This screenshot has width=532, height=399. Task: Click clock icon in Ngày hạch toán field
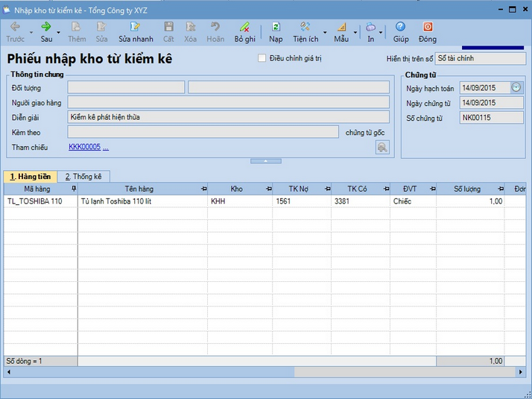[516, 87]
